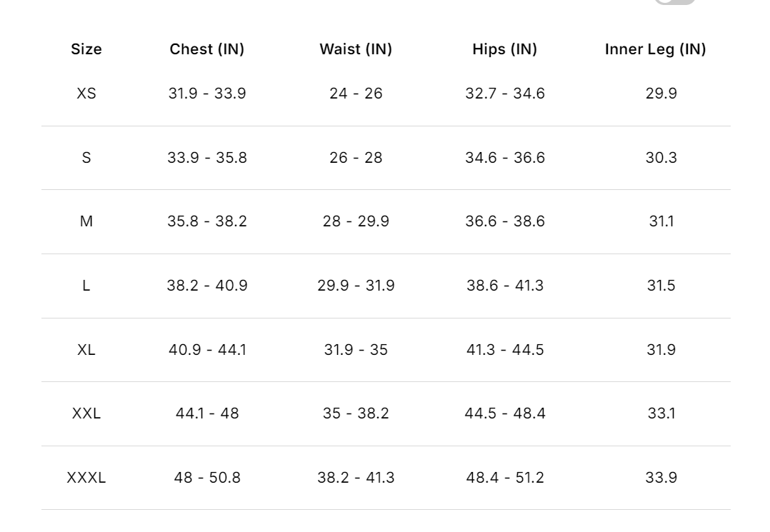
Task: Select the S size row label
Action: pyautogui.click(x=86, y=158)
